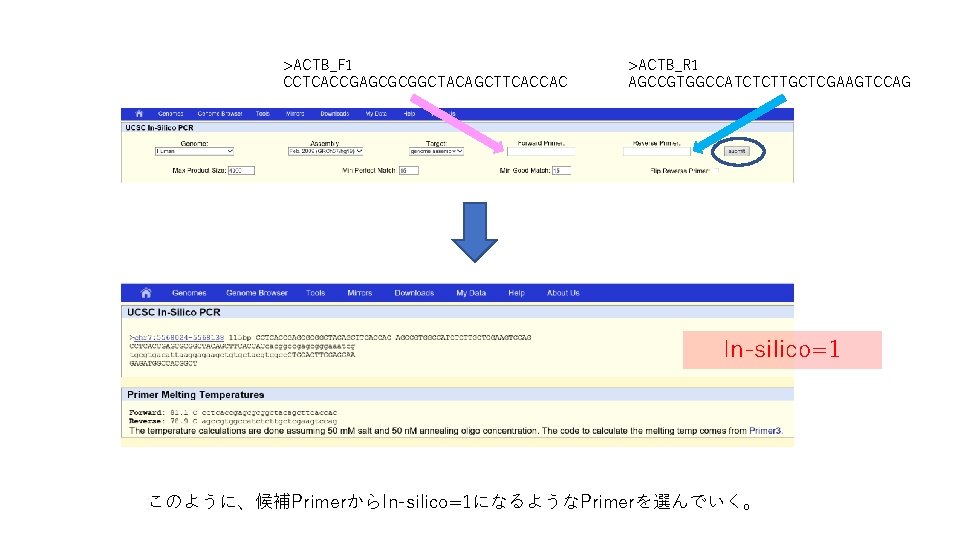Open About Us menu in the lower results page
The width and height of the screenshot is (960, 540).
click(x=563, y=293)
